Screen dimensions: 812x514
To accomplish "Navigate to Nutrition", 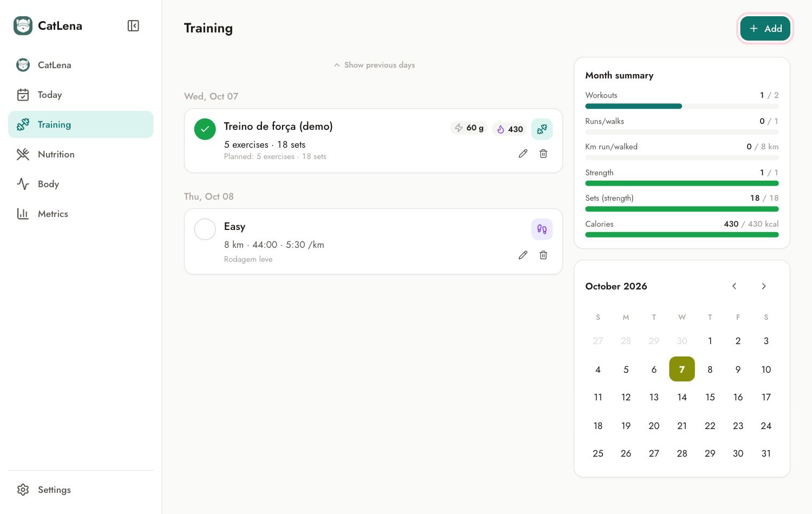I will tap(81, 154).
